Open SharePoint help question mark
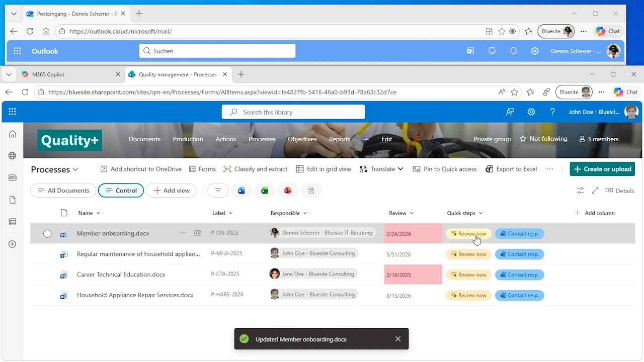This screenshot has height=362, width=644. pyautogui.click(x=552, y=112)
